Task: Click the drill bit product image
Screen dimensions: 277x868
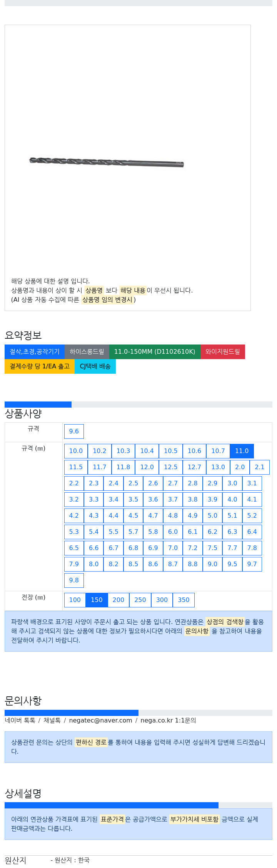Action: point(107,162)
